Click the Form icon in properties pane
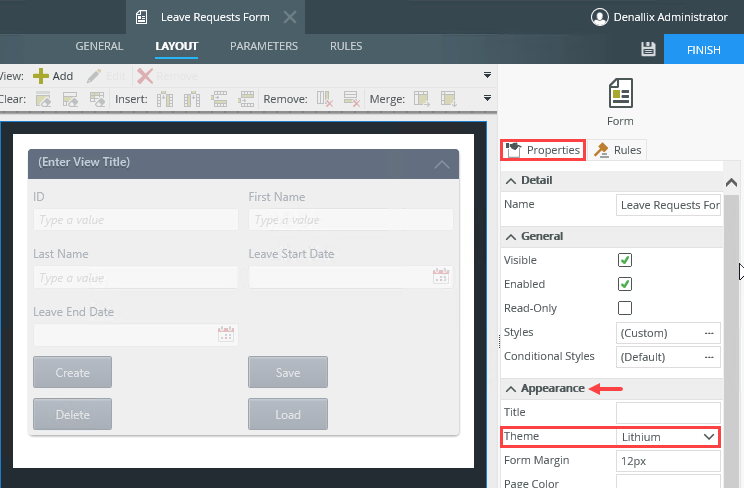 tap(621, 93)
